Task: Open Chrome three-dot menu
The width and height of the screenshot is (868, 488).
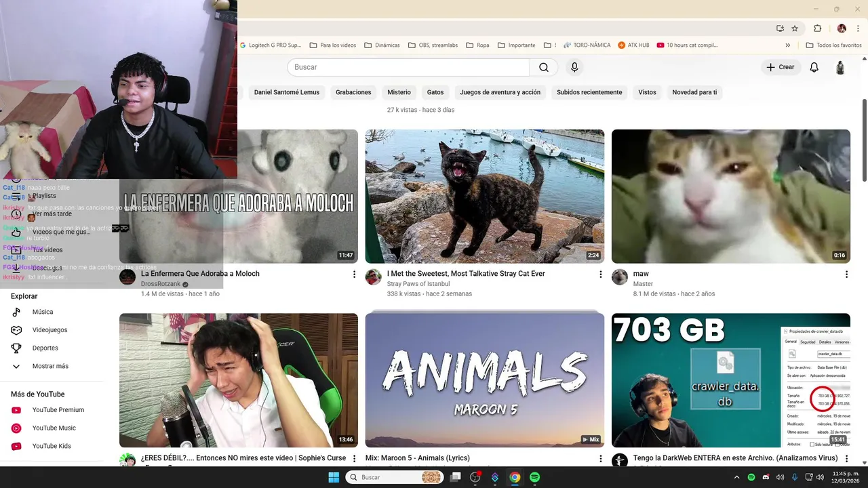Action: click(859, 28)
